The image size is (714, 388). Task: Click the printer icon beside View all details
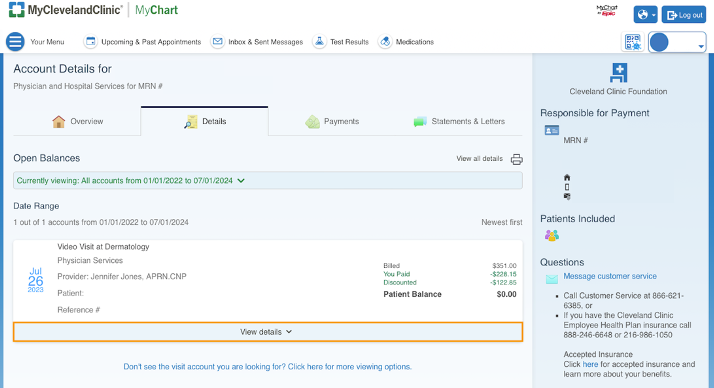tap(516, 159)
